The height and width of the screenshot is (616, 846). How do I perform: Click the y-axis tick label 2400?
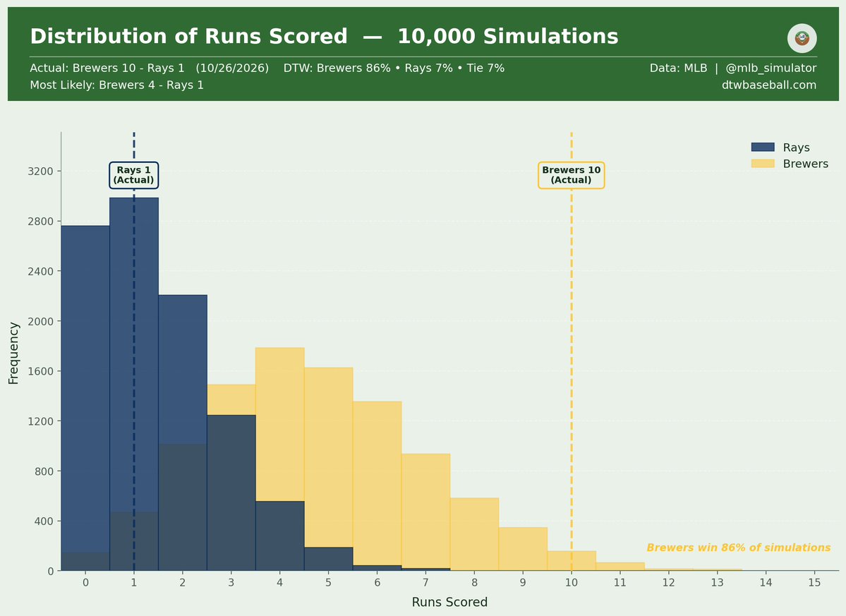click(40, 272)
